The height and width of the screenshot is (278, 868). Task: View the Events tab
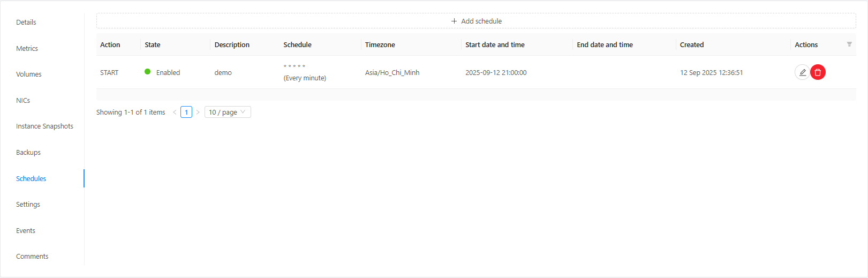pos(26,231)
